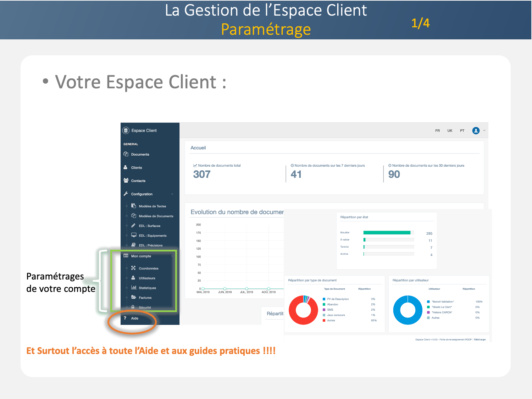Open Documents via its sidebar icon

126,154
